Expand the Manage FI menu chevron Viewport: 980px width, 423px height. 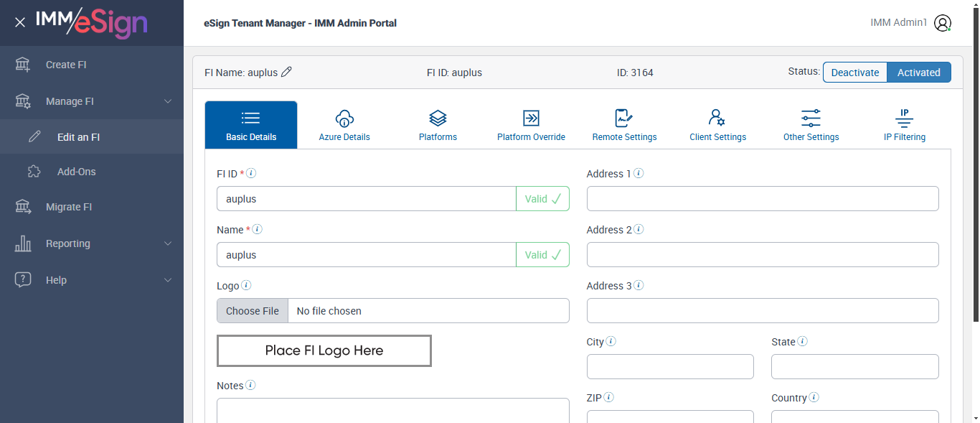pos(168,101)
